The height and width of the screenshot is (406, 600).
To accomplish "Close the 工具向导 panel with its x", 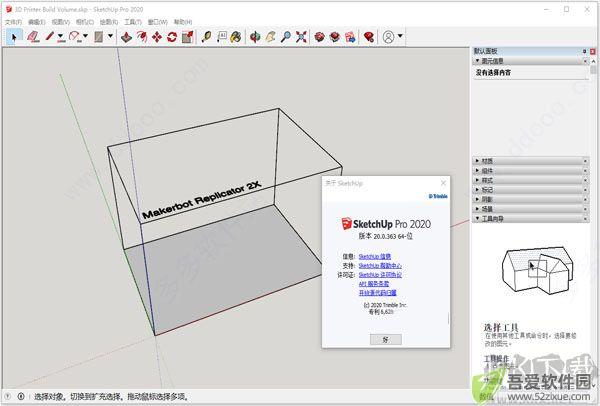I will 585,218.
